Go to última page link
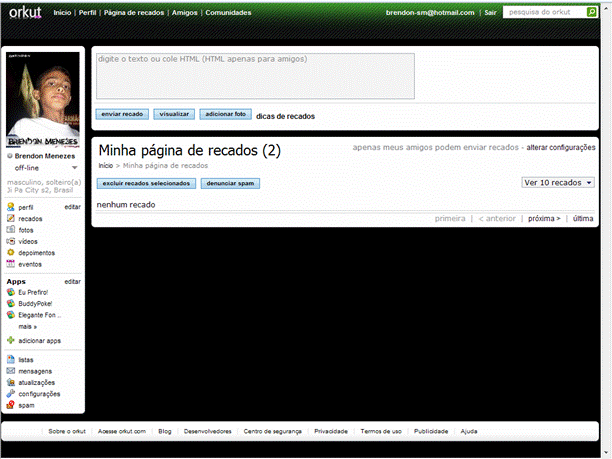 point(583,219)
